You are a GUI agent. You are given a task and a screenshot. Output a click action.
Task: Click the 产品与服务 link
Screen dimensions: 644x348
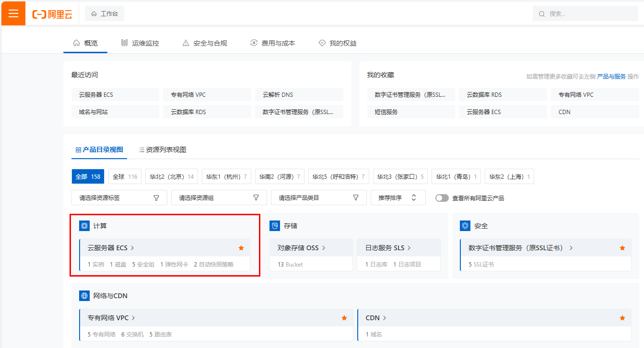click(611, 77)
